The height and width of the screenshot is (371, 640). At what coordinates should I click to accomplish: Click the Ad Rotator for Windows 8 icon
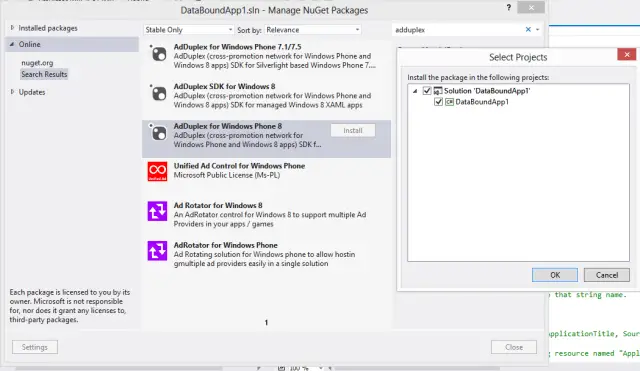click(x=157, y=211)
